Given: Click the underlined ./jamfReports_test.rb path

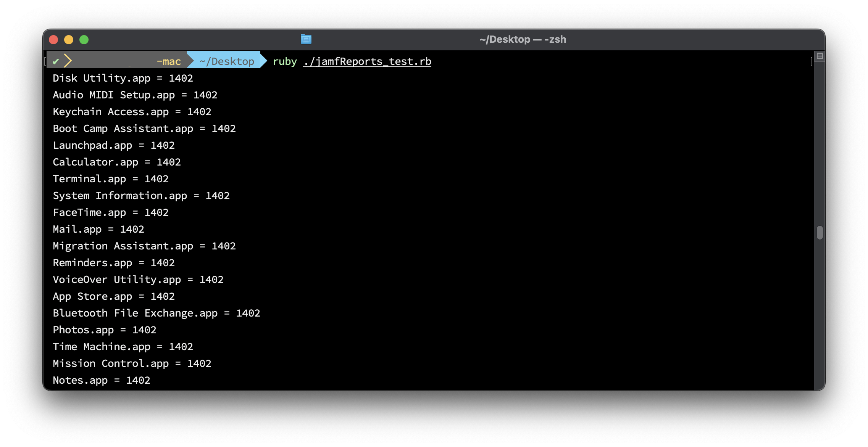Looking at the screenshot, I should tap(367, 61).
